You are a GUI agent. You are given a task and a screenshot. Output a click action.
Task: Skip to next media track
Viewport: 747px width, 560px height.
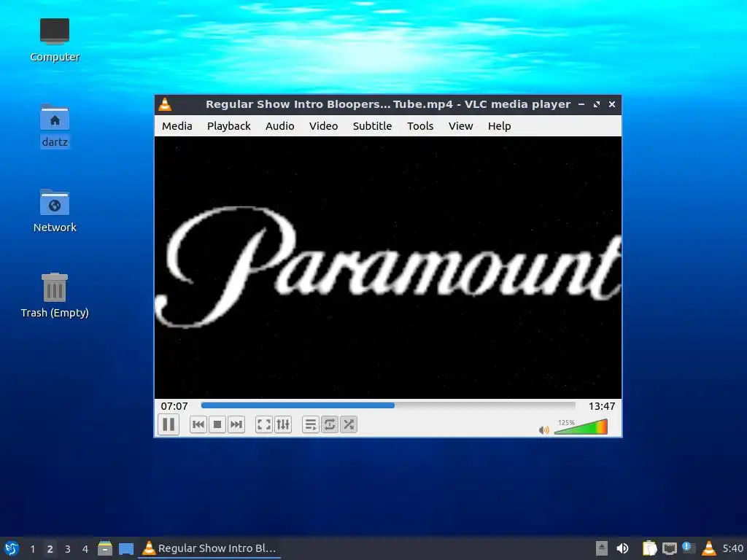(236, 424)
